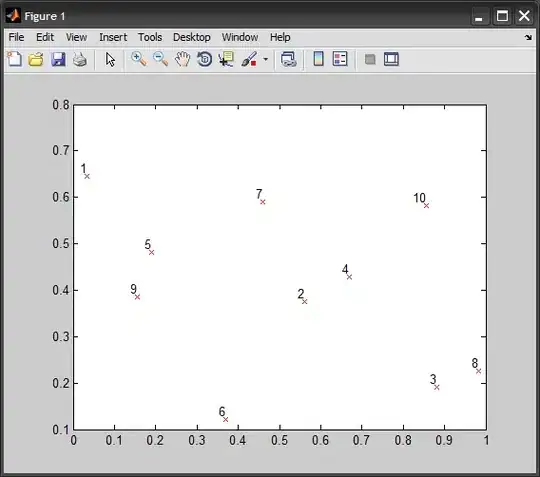Click the Hide Plot Tools icon
Screen dimensions: 540x477
coord(370,59)
